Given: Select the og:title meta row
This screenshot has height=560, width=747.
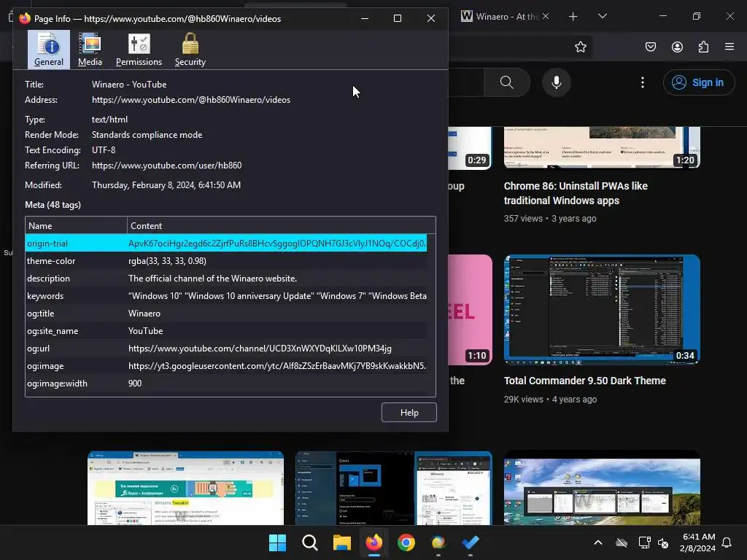Looking at the screenshot, I should point(226,314).
